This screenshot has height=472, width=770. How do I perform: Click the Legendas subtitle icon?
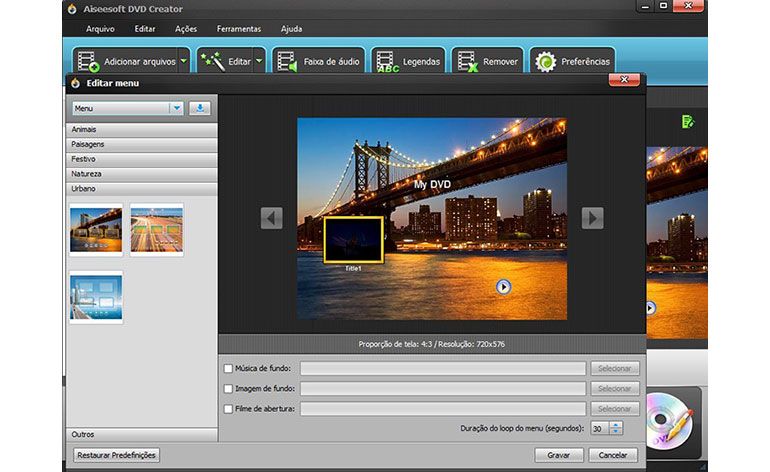point(387,62)
